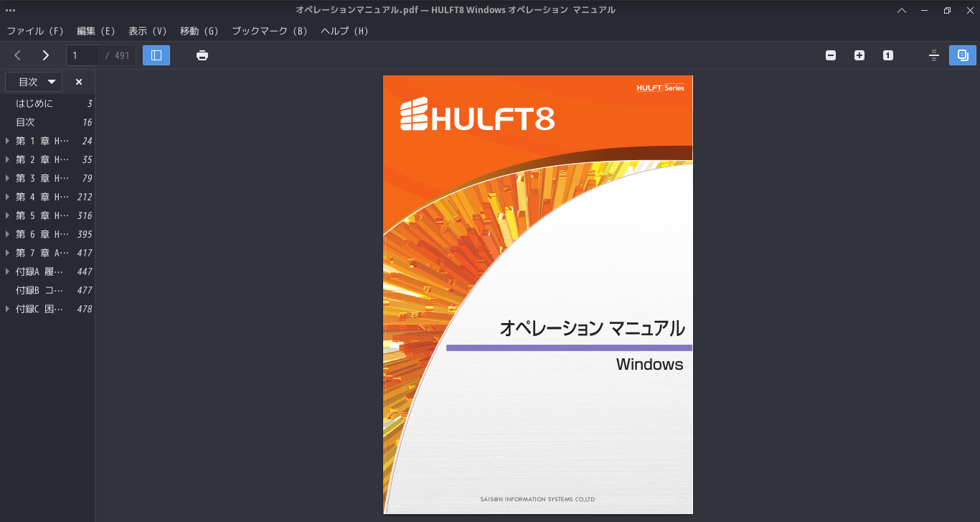This screenshot has height=522, width=980.
Task: Open the 移動 (G) menu
Action: [x=199, y=31]
